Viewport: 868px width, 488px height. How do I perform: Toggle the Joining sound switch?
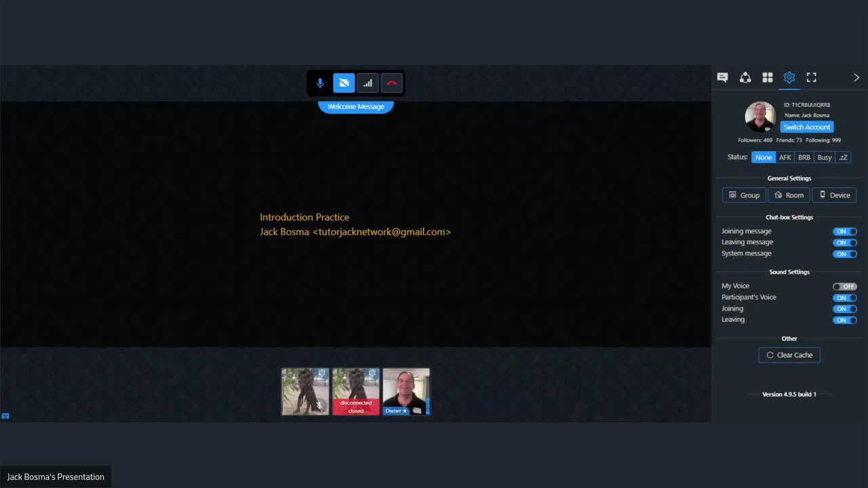tap(845, 309)
